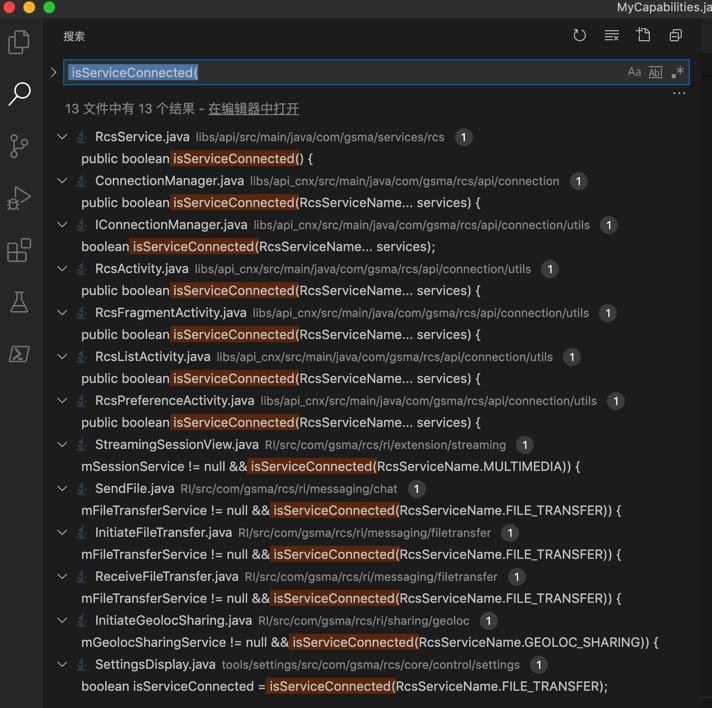Open a new search editor
Image resolution: width=712 pixels, height=708 pixels.
pos(643,35)
